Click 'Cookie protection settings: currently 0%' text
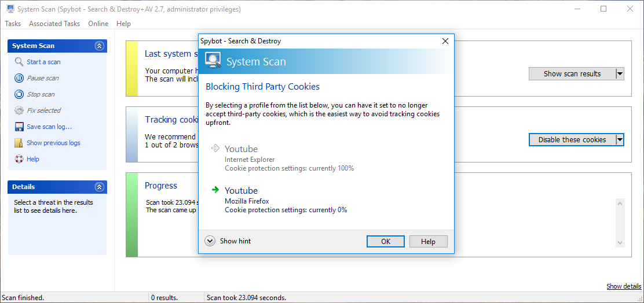 tap(286, 210)
